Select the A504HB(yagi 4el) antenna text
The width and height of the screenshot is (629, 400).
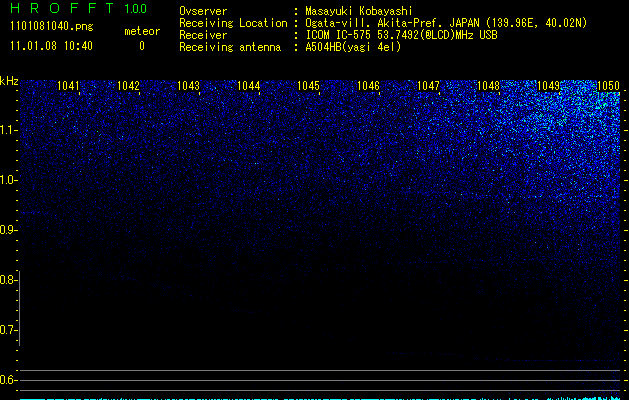pyautogui.click(x=353, y=47)
